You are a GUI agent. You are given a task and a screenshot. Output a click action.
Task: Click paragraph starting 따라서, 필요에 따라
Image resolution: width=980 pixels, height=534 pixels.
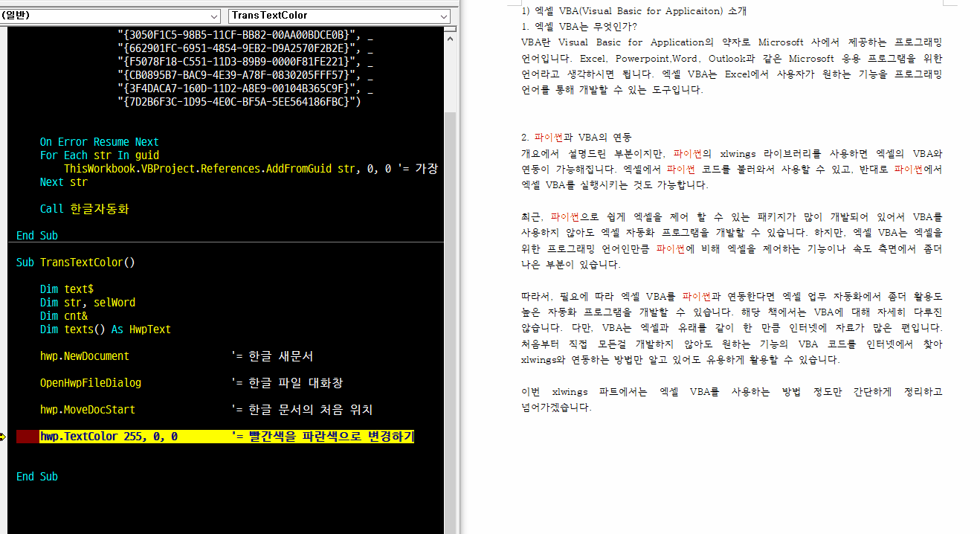pos(732,328)
